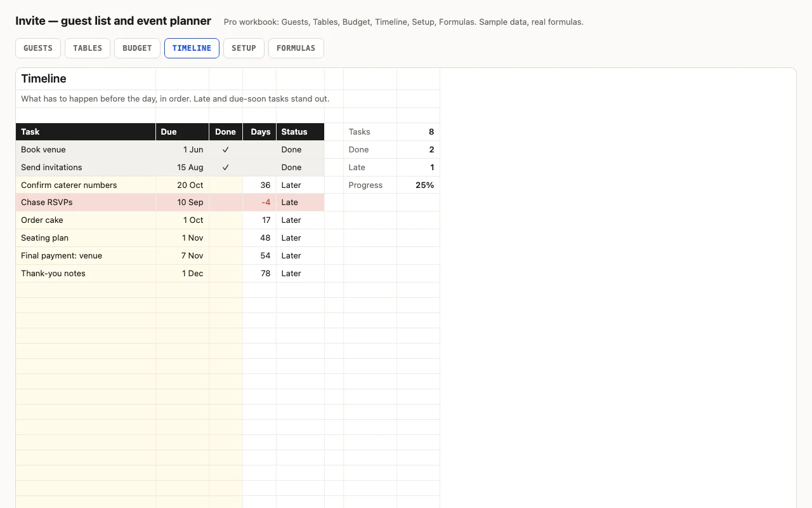Show the Formulas tab

(296, 48)
